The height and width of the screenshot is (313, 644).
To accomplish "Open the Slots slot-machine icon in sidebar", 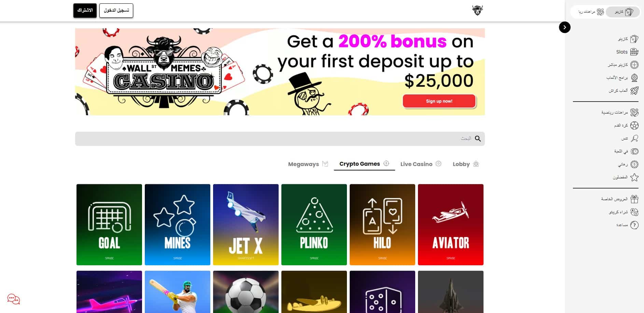I will pyautogui.click(x=634, y=52).
